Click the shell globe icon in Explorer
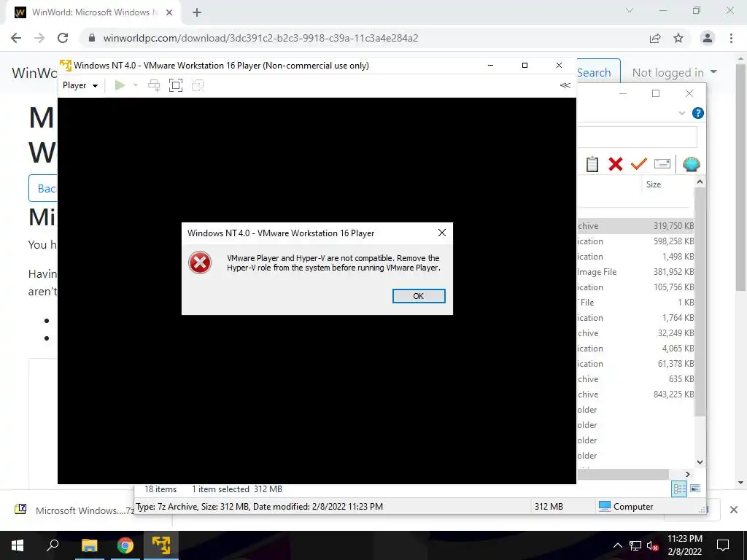Screen dimensions: 747x560 tap(691, 164)
